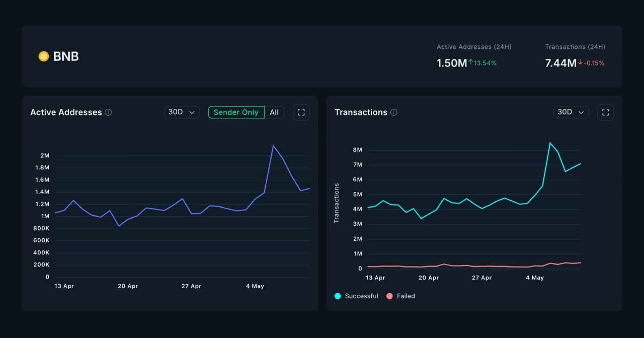Open the Transactions 30D range dropdown
644x338 pixels.
571,112
